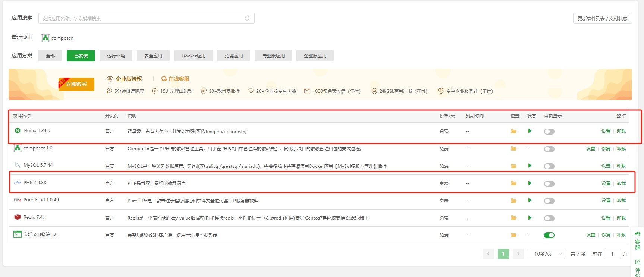Click the Nginx logo icon

[x=17, y=130]
